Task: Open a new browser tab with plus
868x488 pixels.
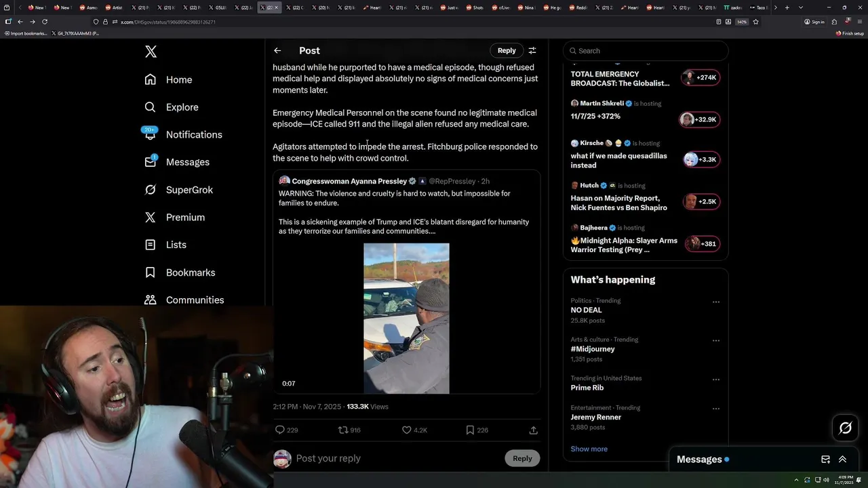Action: coord(787,7)
